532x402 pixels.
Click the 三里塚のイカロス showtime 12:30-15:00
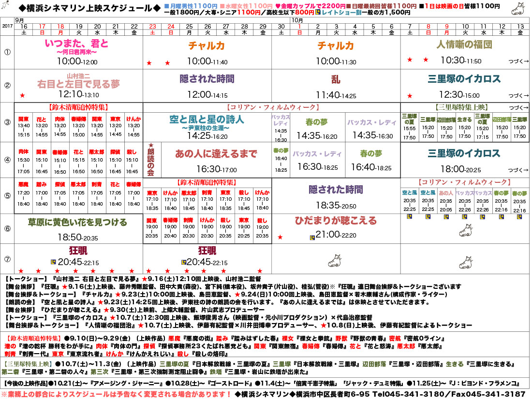pos(459,95)
